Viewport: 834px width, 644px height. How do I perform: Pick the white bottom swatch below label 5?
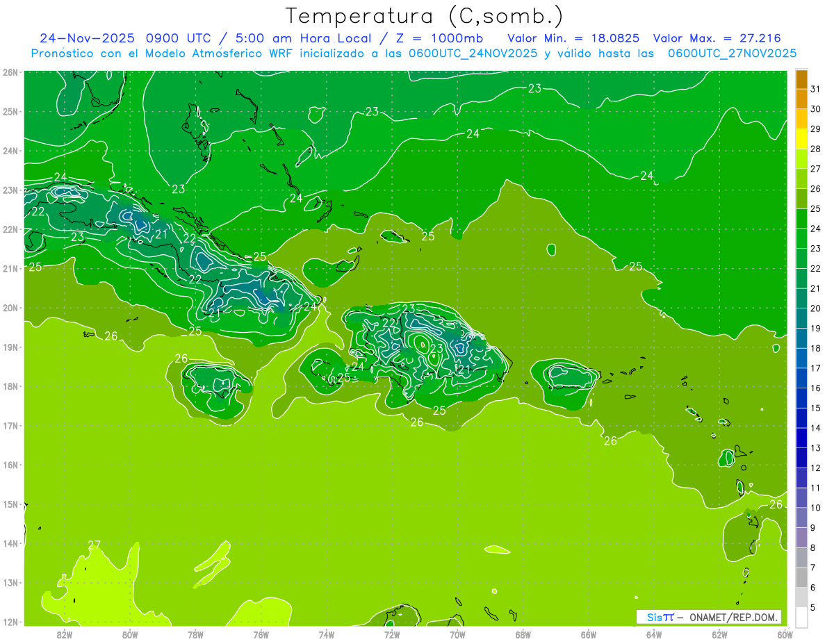pos(801,617)
